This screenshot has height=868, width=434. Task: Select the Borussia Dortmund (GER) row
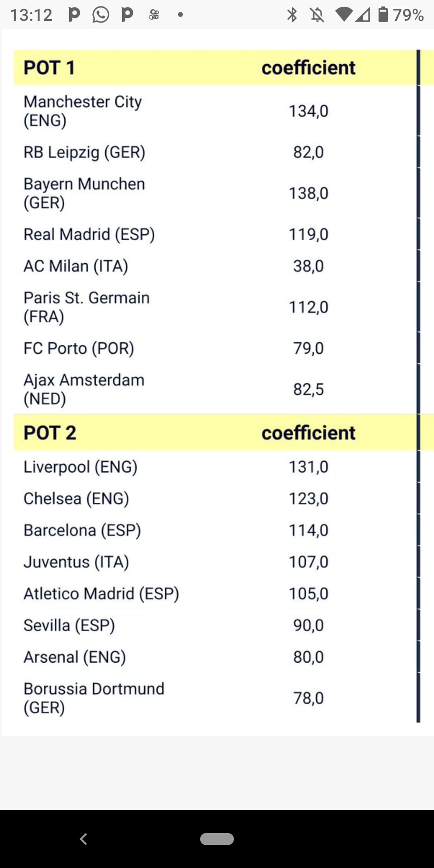(x=215, y=698)
